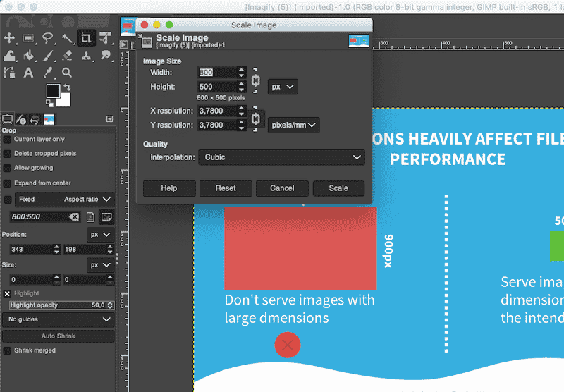The width and height of the screenshot is (564, 392).
Task: Select the Bucket Fill tool
Action: [28, 56]
